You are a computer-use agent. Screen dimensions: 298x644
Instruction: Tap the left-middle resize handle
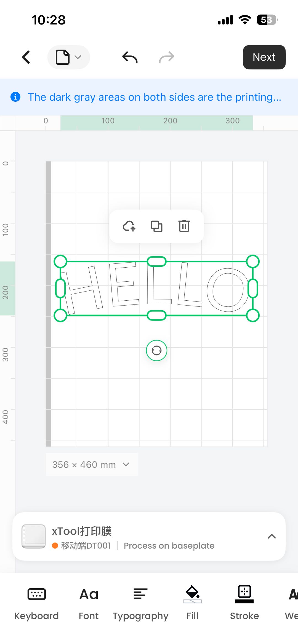61,288
